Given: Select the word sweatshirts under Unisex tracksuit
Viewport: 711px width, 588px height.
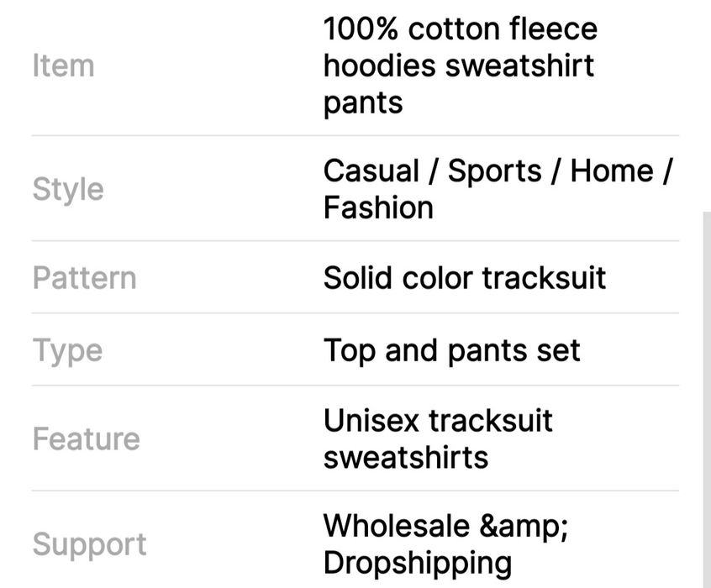Looking at the screenshot, I should tap(405, 457).
